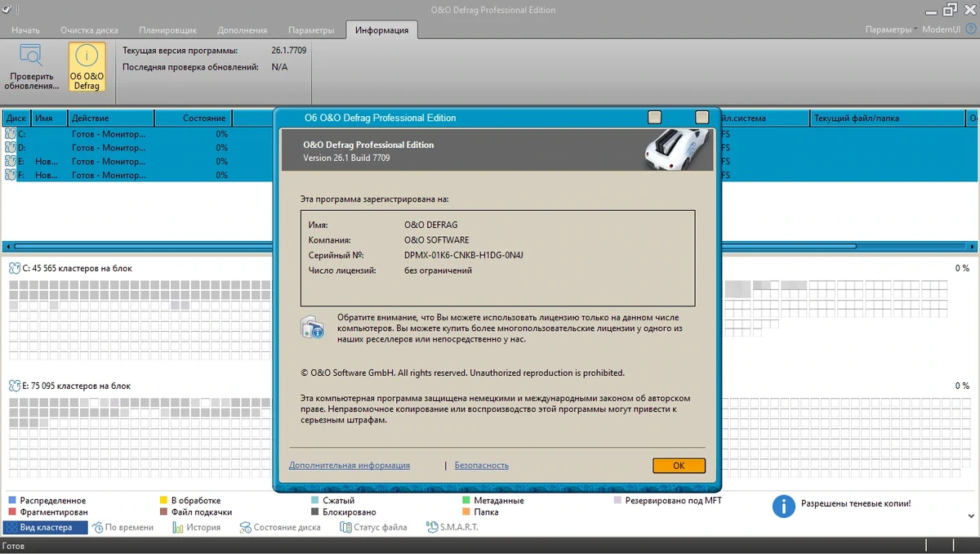The image size is (980, 554).
Task: Click the N/A last update check value
Action: pos(279,67)
